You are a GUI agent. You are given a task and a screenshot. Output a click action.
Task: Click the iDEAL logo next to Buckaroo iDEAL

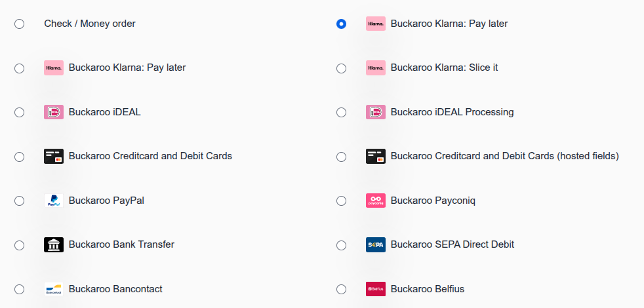[x=54, y=112]
